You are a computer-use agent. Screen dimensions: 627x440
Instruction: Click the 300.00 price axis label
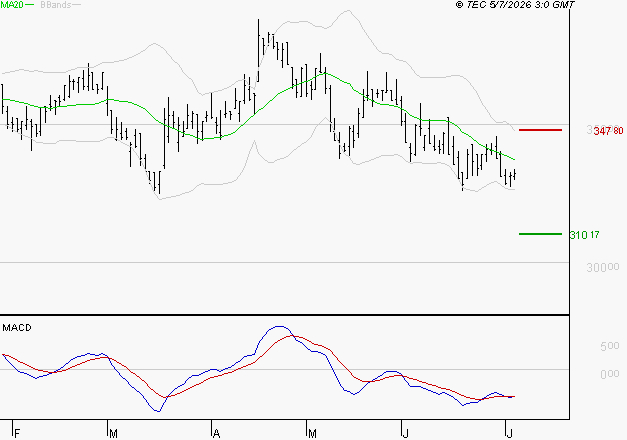603,268
